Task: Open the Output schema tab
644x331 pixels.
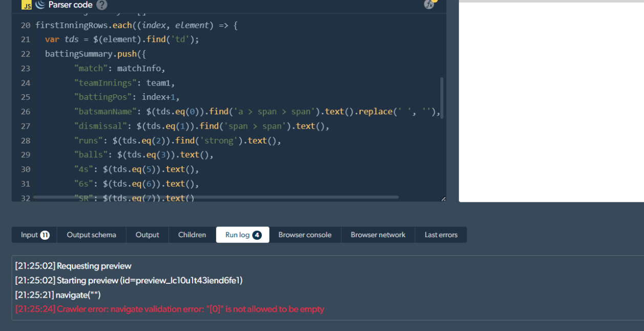Action: pyautogui.click(x=91, y=235)
